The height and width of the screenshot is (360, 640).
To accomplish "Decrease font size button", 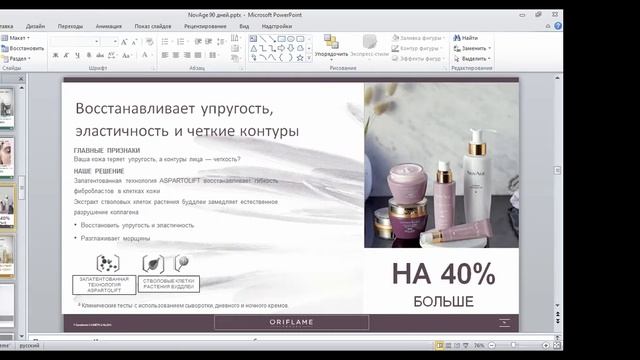I will (135, 42).
